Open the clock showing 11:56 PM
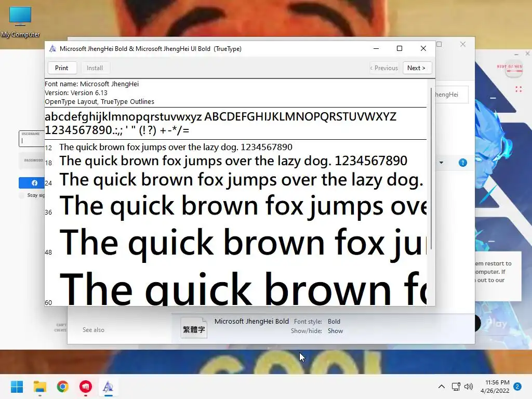The height and width of the screenshot is (399, 532). [495, 387]
